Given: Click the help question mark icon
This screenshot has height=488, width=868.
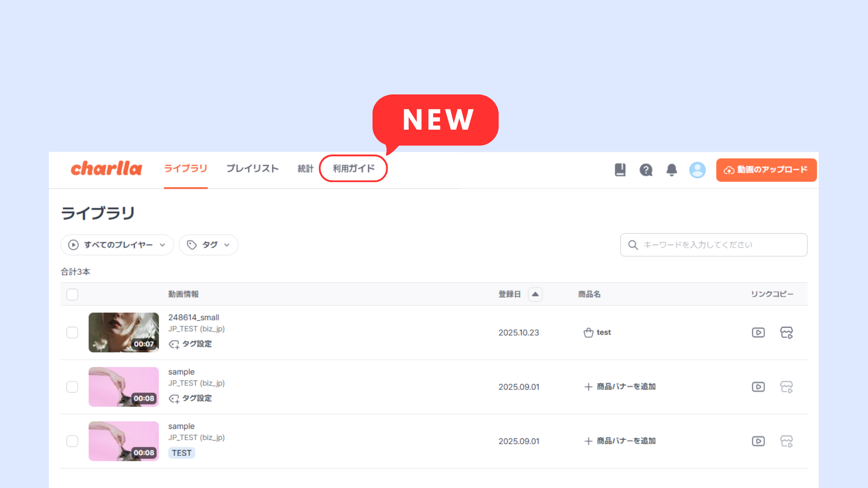Looking at the screenshot, I should [x=646, y=170].
